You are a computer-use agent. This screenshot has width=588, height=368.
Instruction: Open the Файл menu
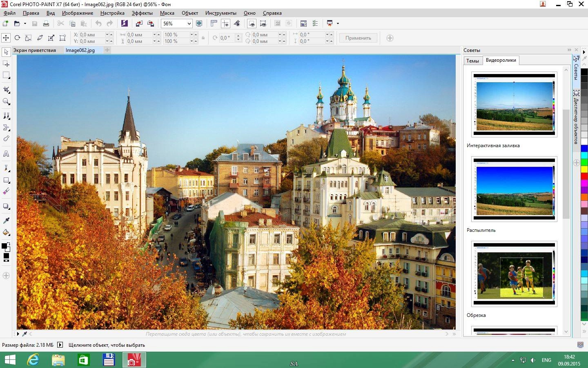(9, 13)
